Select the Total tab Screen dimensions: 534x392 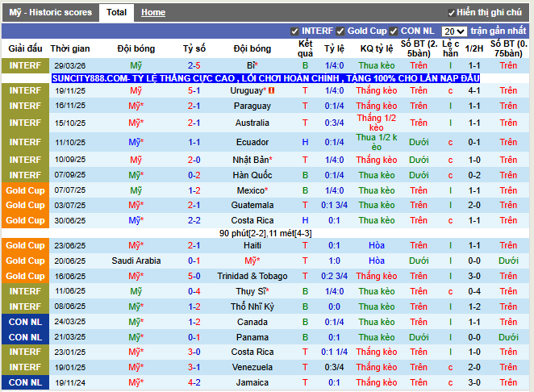pos(116,12)
